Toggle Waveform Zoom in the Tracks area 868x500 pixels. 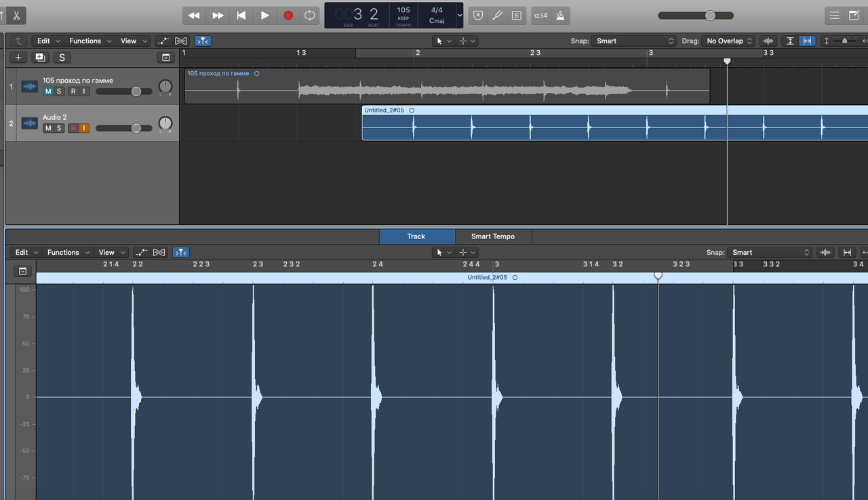click(768, 41)
